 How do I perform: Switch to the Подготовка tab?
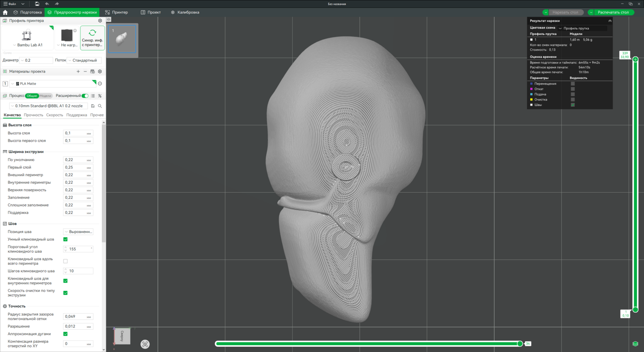pos(28,13)
